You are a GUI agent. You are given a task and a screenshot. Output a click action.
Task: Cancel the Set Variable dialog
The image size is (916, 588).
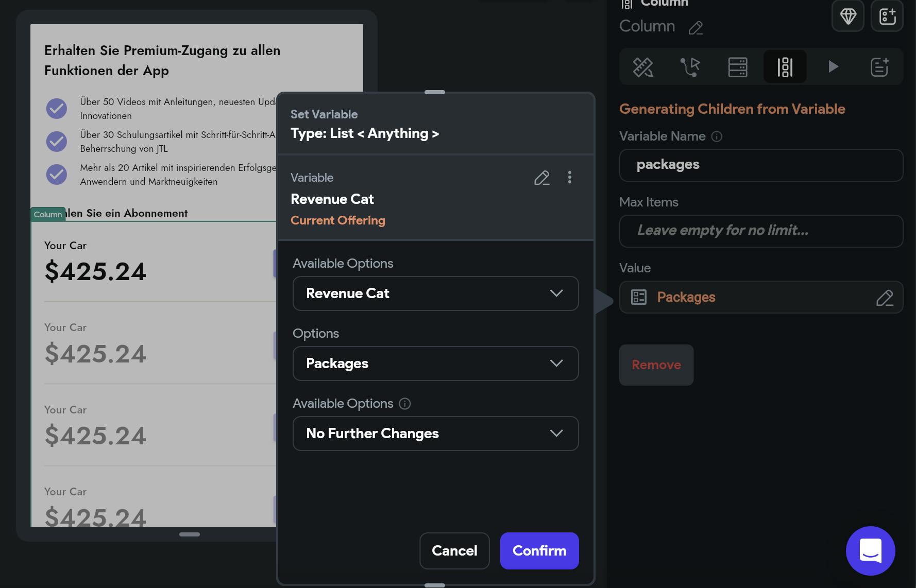454,551
